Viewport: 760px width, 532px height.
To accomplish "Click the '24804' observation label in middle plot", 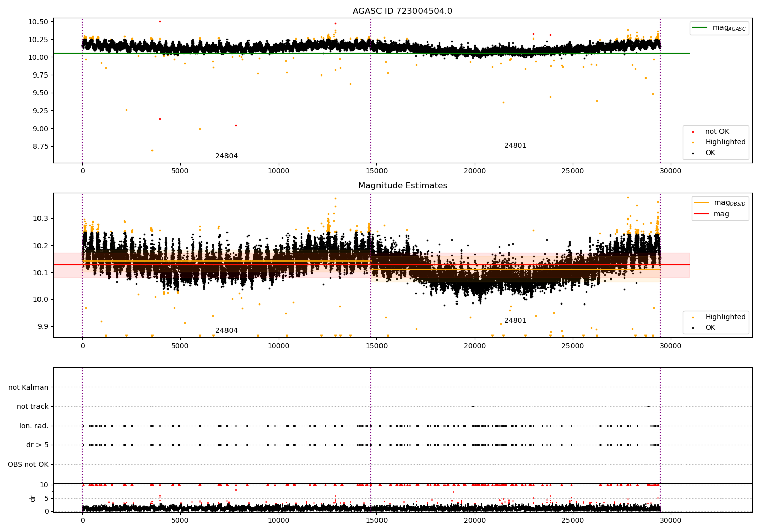I will coord(226,330).
